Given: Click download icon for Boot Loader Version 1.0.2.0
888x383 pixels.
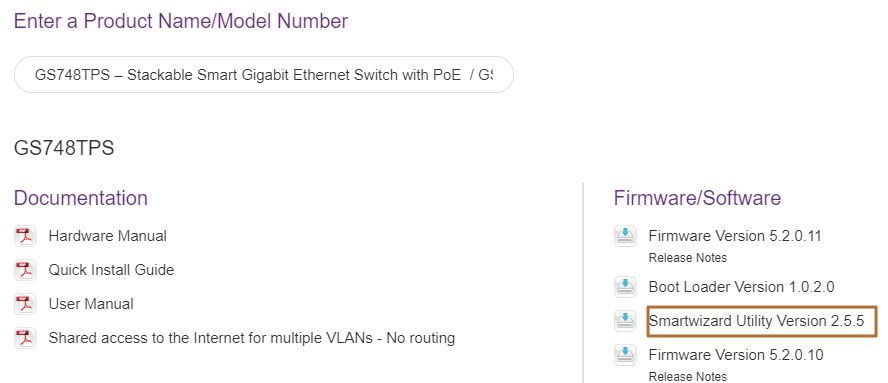Looking at the screenshot, I should (x=625, y=287).
